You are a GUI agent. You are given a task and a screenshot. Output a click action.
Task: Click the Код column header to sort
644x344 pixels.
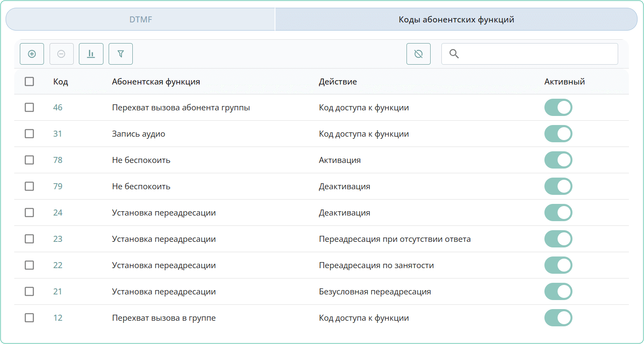pos(60,81)
